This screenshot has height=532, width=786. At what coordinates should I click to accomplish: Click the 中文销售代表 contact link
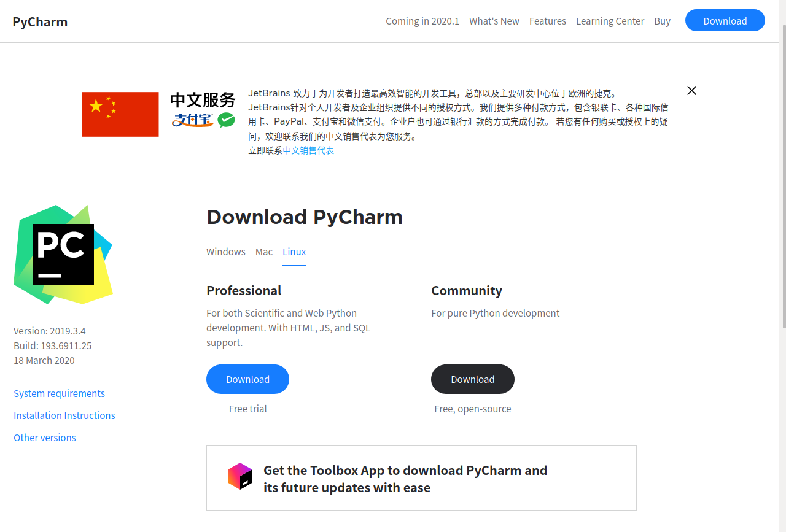pos(308,150)
